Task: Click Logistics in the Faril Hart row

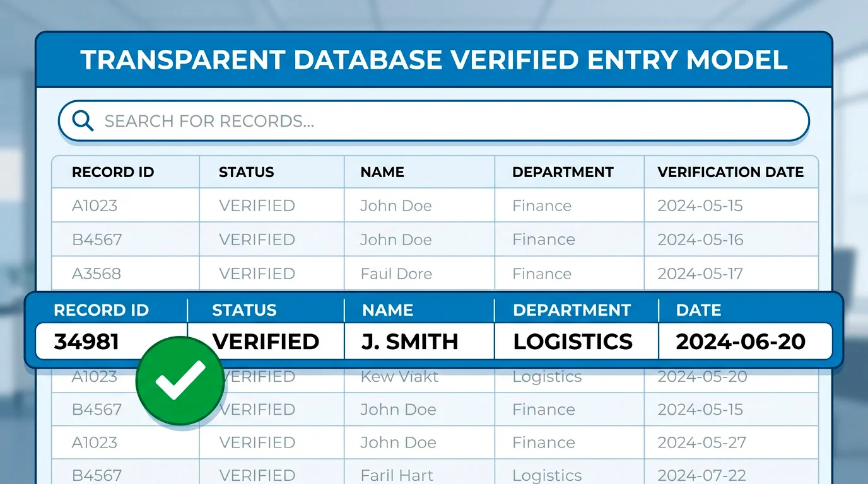Action: (x=547, y=475)
